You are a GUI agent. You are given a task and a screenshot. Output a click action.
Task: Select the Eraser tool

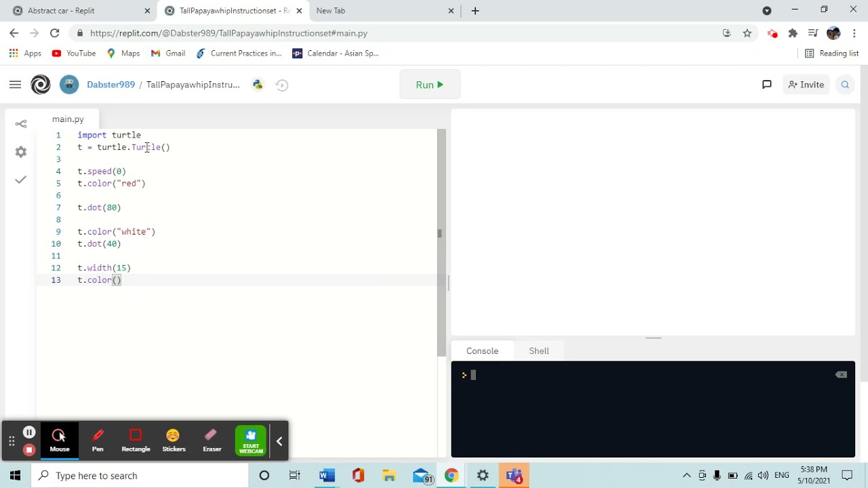pos(212,441)
